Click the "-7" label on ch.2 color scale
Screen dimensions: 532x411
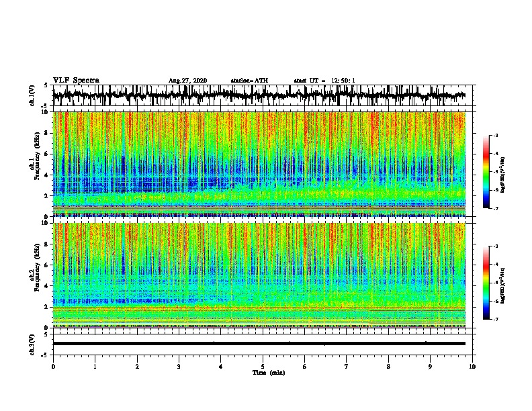pos(495,320)
